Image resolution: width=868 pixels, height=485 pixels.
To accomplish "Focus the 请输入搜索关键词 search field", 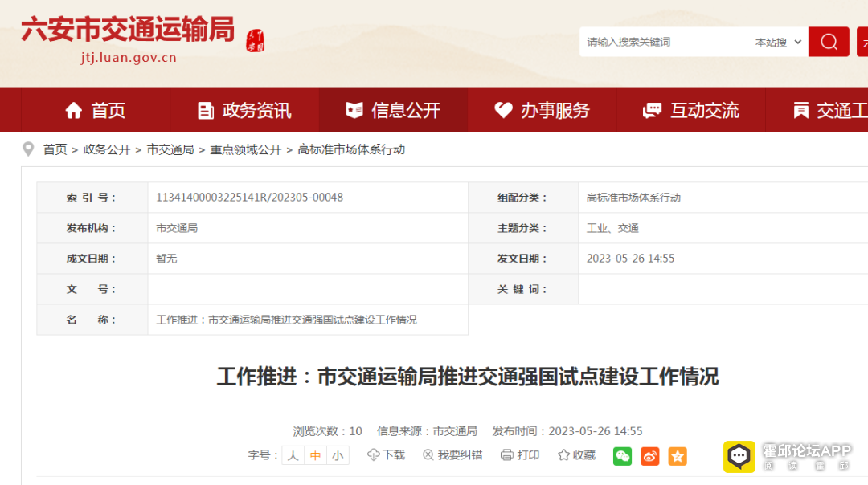I will point(665,42).
